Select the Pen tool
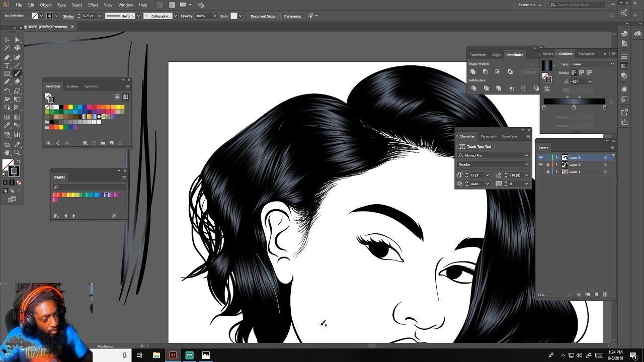This screenshot has height=362, width=644. 7,57
